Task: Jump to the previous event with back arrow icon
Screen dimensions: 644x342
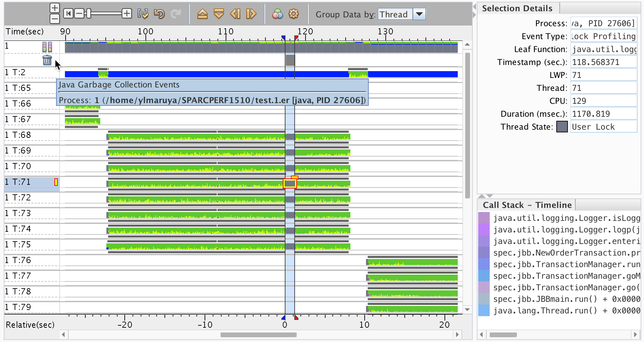Action: [x=234, y=14]
